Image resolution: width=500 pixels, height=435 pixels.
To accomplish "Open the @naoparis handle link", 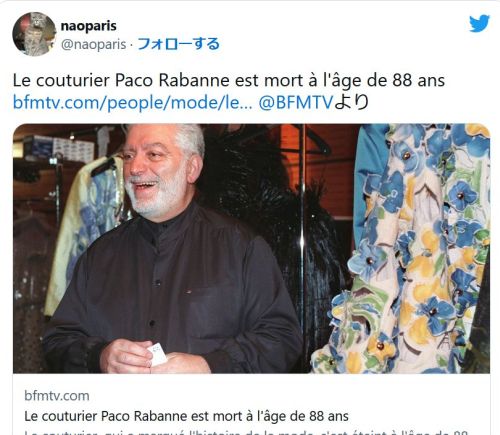I will pyautogui.click(x=93, y=44).
